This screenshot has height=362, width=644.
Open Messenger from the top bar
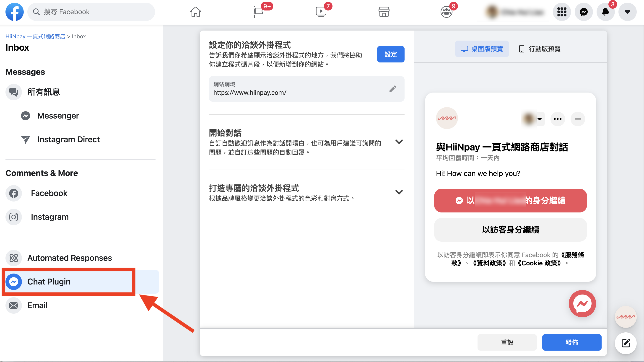point(584,12)
